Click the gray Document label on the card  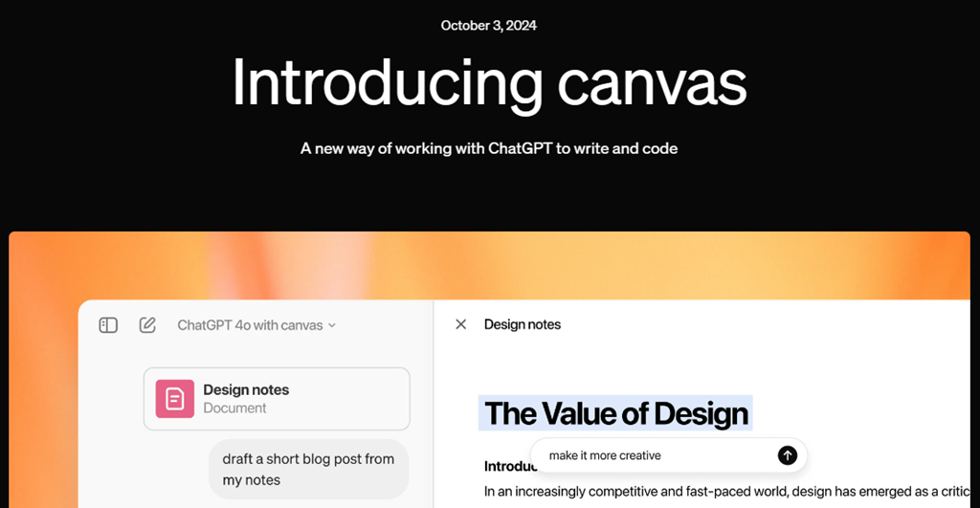click(x=234, y=408)
